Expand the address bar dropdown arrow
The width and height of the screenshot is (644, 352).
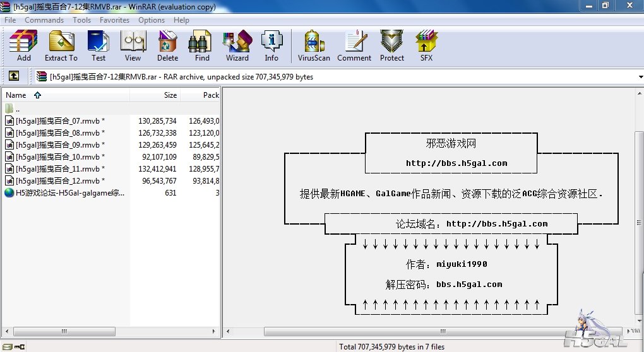pyautogui.click(x=640, y=77)
